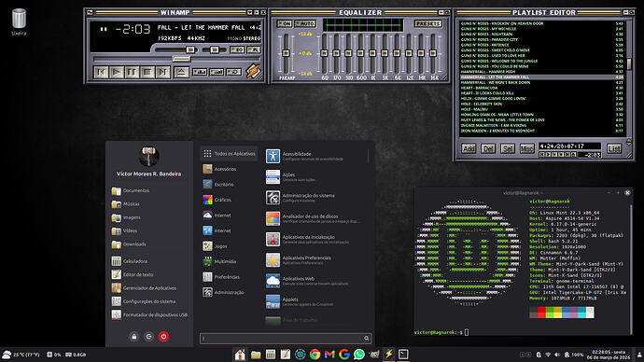Turn the equalizer ON button off

(x=285, y=24)
